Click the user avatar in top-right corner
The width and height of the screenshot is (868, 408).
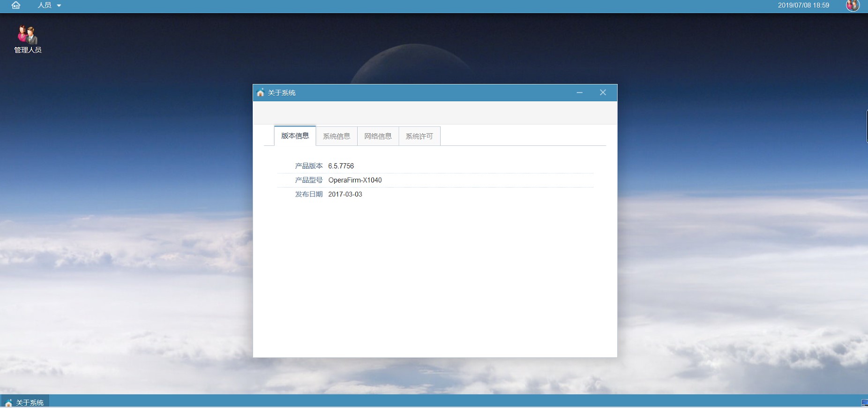pyautogui.click(x=852, y=5)
